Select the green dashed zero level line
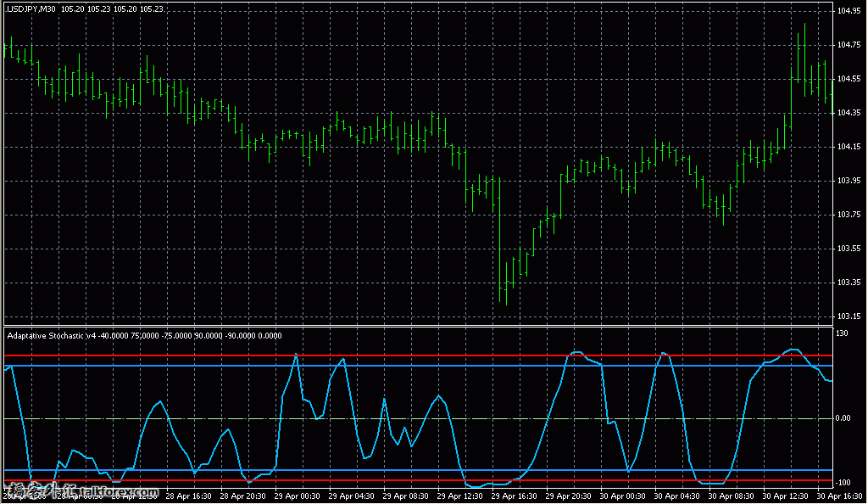 (x=418, y=418)
